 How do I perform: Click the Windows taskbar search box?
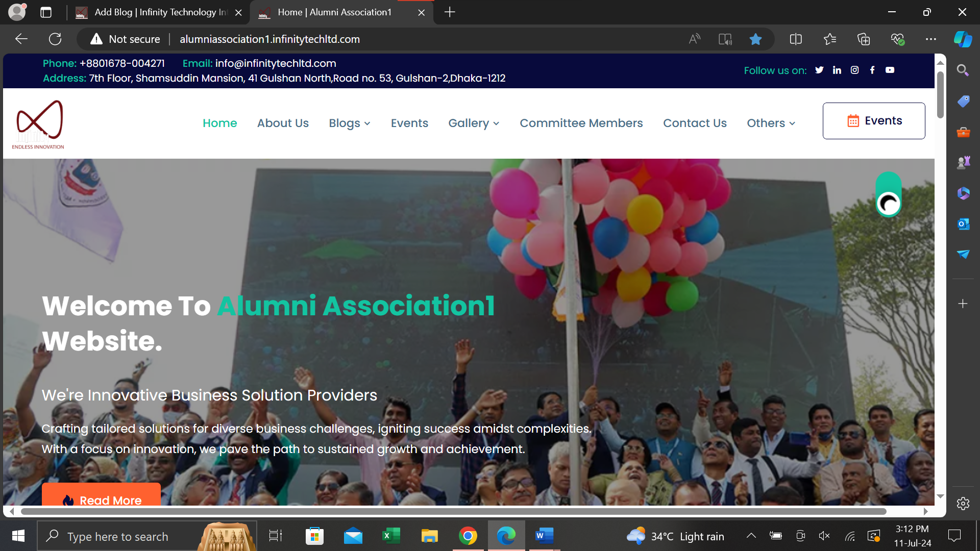[x=118, y=537]
